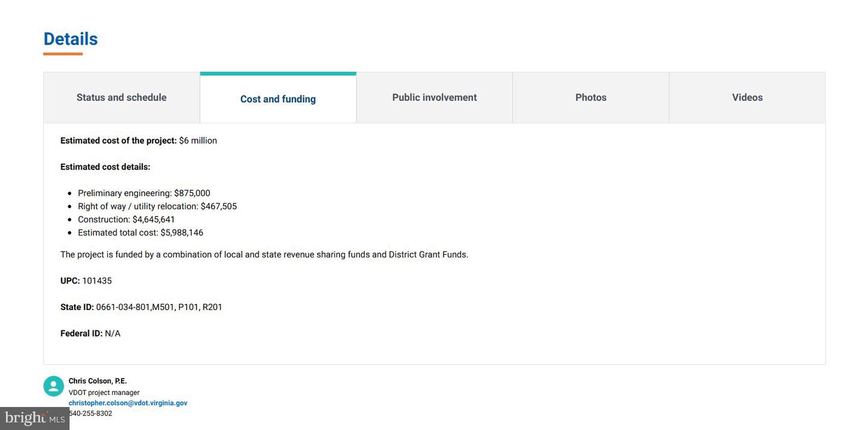Email christopher.colson@vdot.virginia.gov
Viewport: 868px width, 430px height.
(128, 403)
